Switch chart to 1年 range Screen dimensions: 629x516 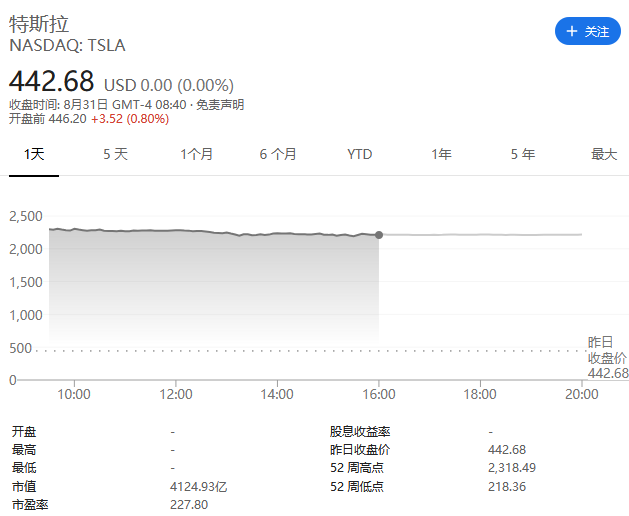[x=441, y=154]
